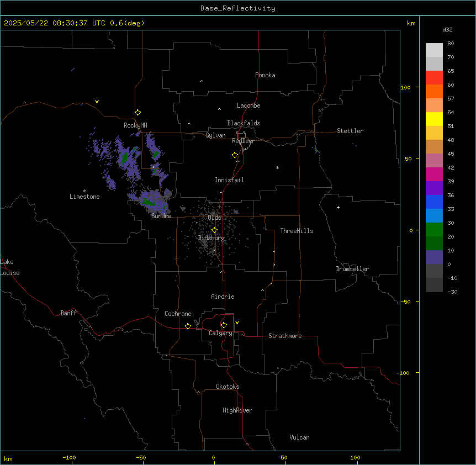Click the yellow diamond marker south of RedDeer
This screenshot has width=476, height=465.
tap(235, 155)
